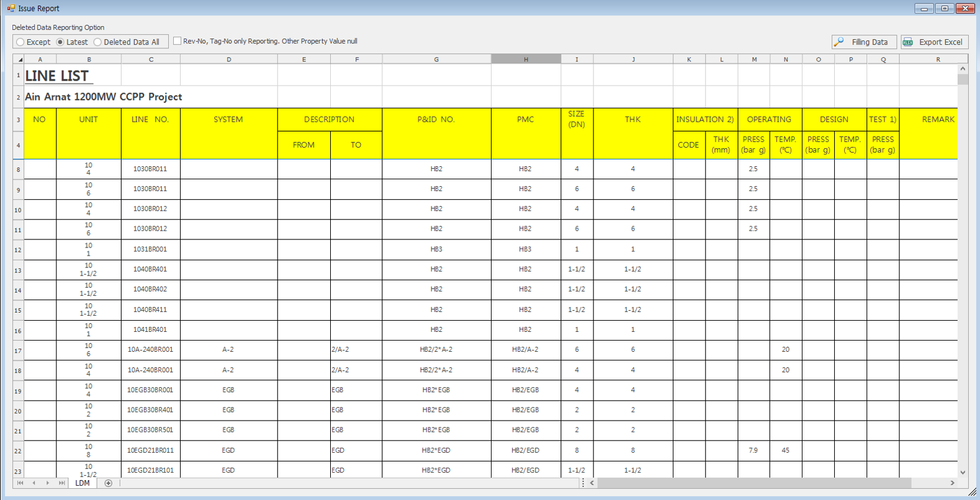The height and width of the screenshot is (500, 980).
Task: Click the Filling Data magnifier icon
Action: click(x=840, y=42)
